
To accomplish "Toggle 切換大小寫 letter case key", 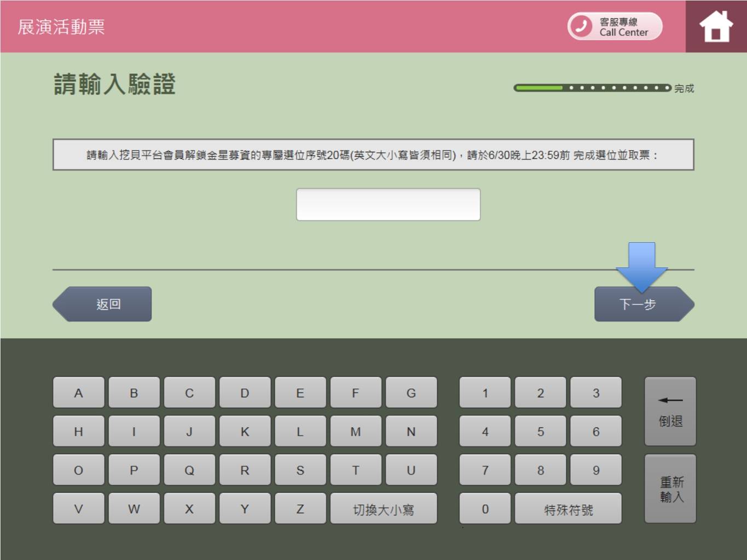I will (x=383, y=509).
